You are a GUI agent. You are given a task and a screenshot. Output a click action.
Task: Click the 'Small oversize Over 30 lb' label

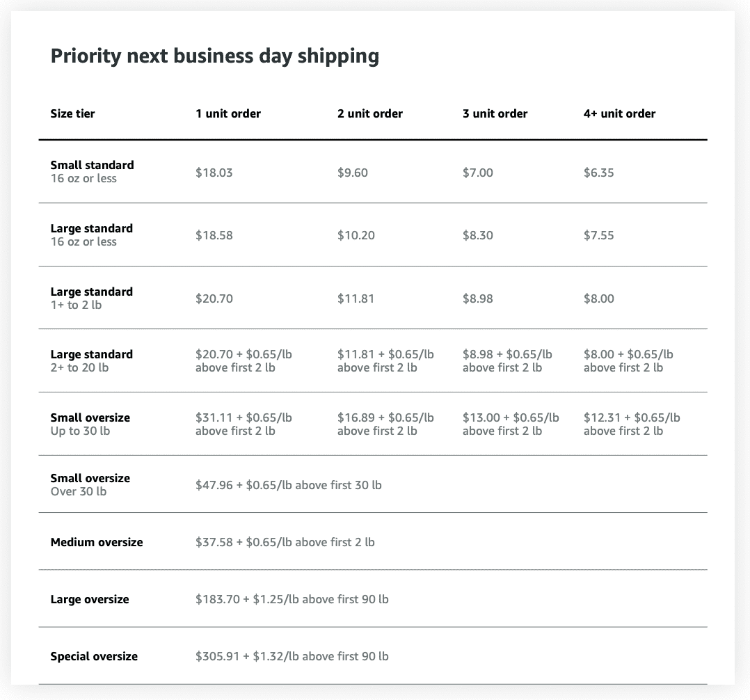click(x=90, y=484)
